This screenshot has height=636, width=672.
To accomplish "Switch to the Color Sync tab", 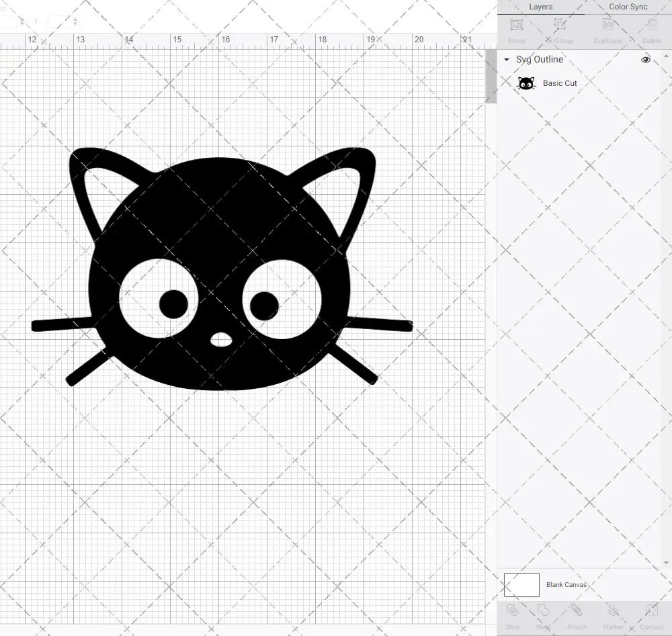I will click(x=628, y=6).
